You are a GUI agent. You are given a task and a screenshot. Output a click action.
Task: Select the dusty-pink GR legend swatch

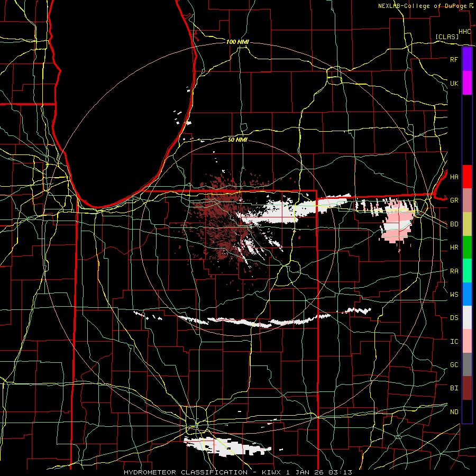point(467,200)
